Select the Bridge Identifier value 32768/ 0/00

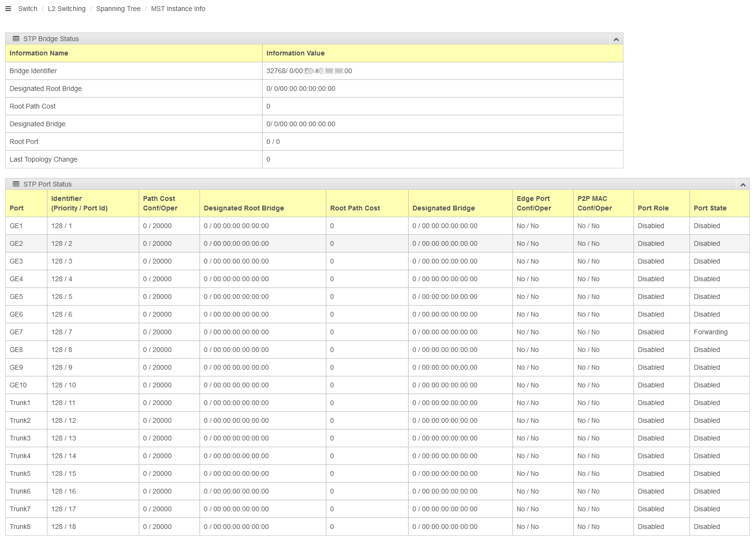pos(309,71)
